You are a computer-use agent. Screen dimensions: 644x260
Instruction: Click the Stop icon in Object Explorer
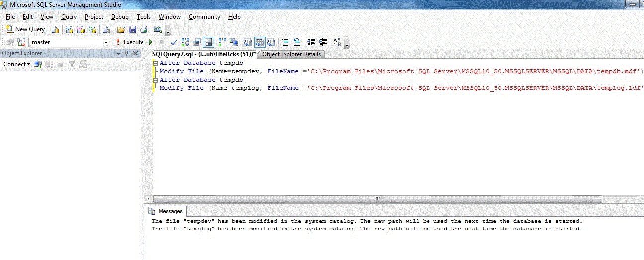click(x=61, y=64)
